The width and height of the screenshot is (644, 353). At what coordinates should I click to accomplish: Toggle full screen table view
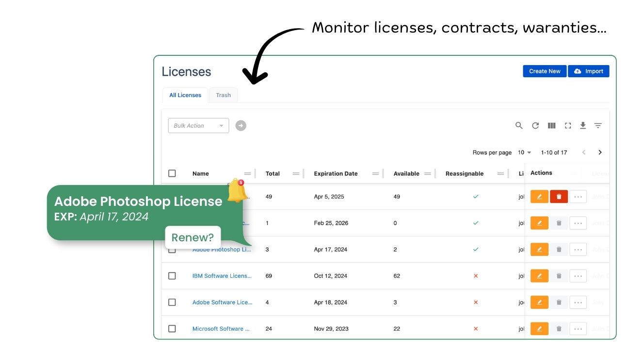(568, 125)
